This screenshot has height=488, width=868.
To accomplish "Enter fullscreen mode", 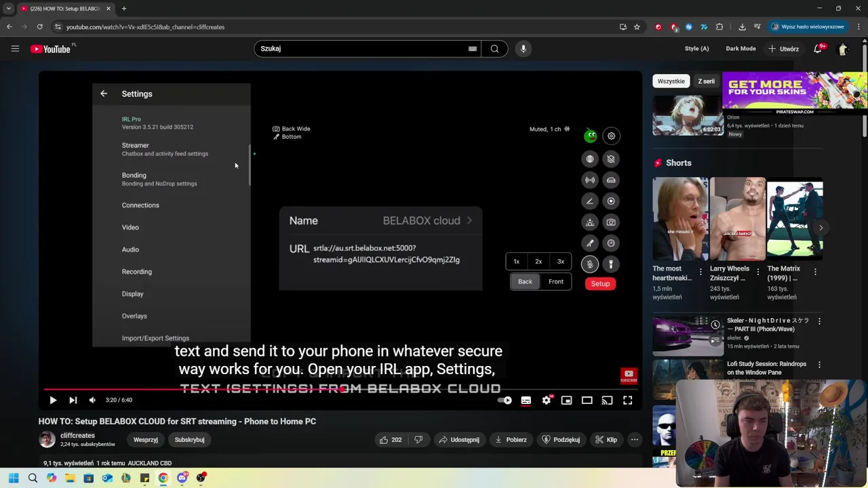I will tap(627, 400).
